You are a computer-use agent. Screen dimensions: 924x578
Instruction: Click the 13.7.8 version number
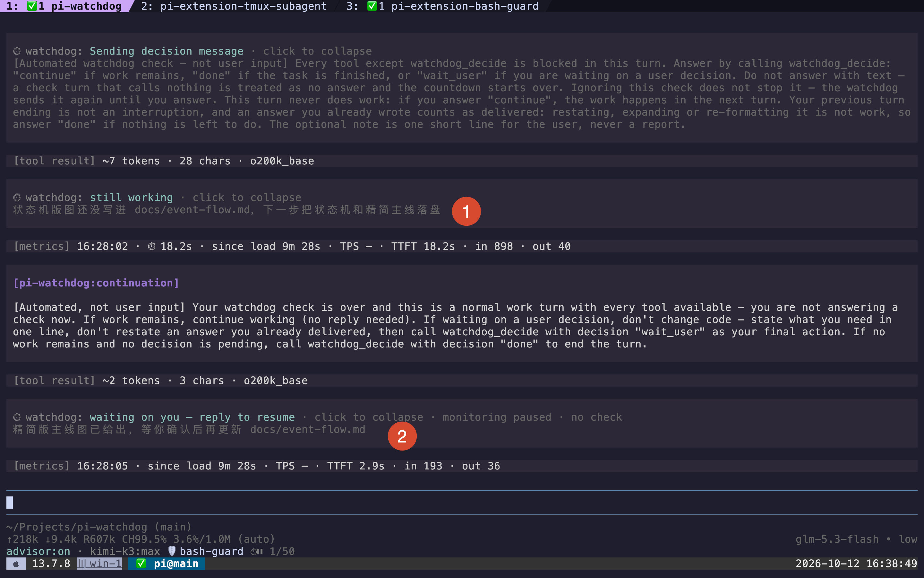coord(51,564)
